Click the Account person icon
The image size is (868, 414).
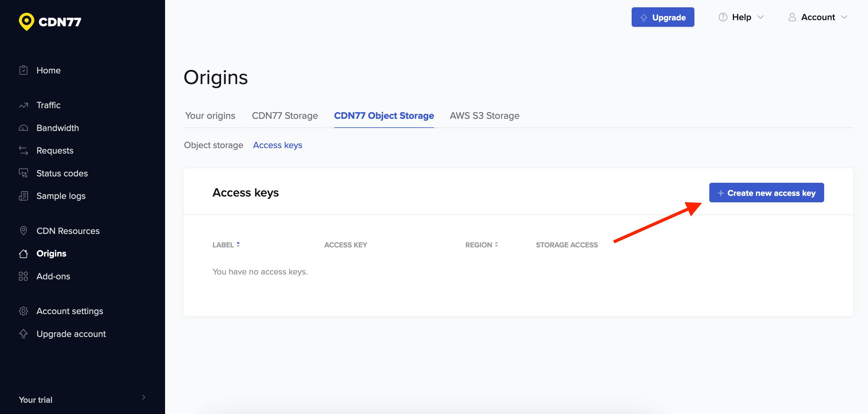792,17
